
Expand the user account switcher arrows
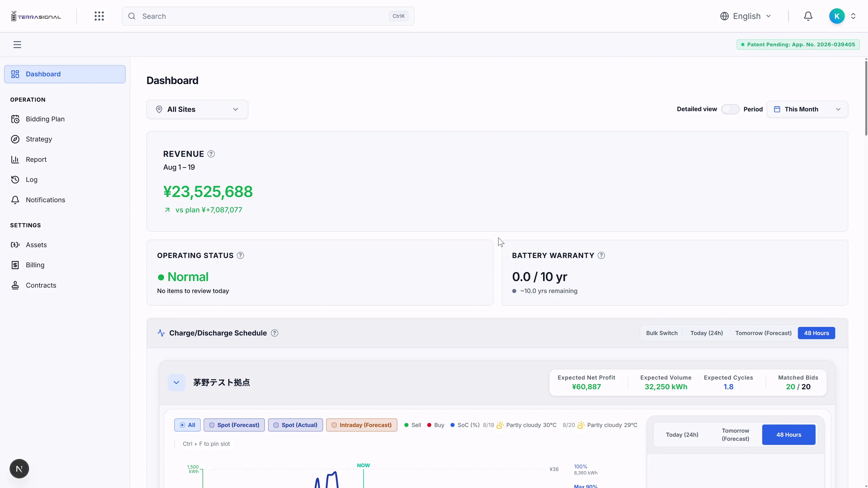[853, 16]
